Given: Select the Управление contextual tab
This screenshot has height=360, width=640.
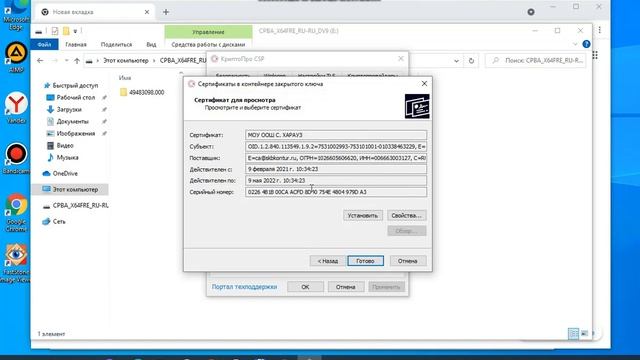Looking at the screenshot, I should (x=208, y=32).
